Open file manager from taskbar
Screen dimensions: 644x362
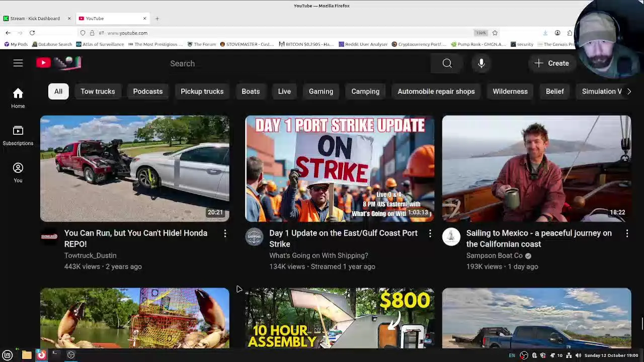(x=27, y=355)
